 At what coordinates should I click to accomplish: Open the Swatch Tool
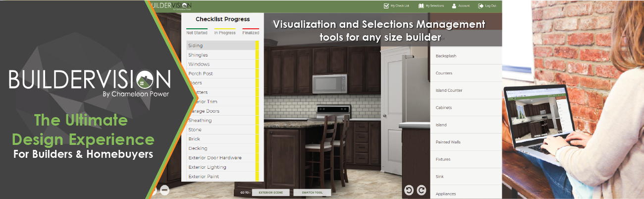(312, 193)
